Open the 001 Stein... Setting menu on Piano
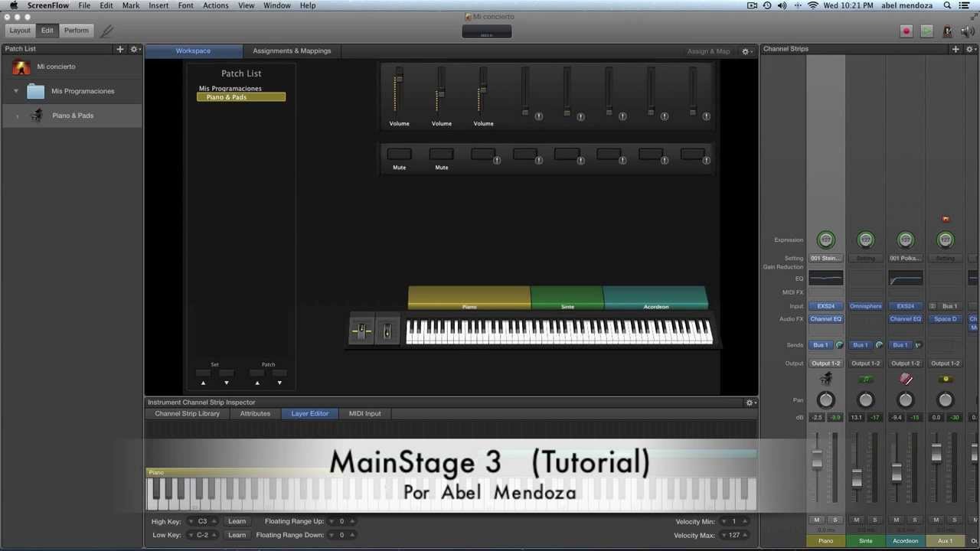The width and height of the screenshot is (980, 551). 825,259
